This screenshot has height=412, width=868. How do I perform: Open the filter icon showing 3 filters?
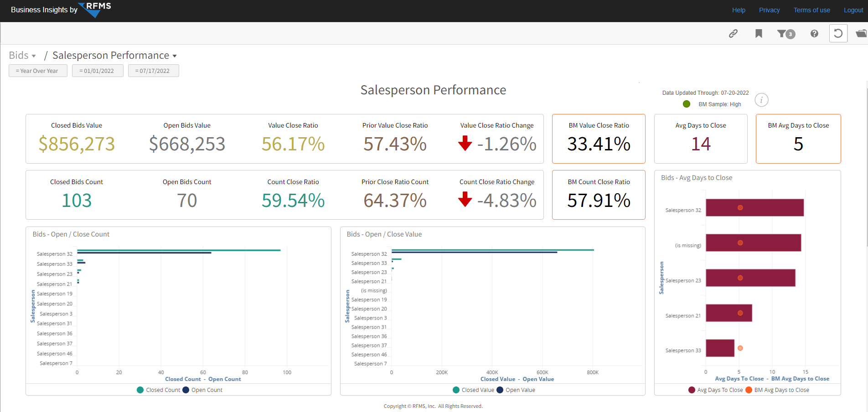pos(786,34)
